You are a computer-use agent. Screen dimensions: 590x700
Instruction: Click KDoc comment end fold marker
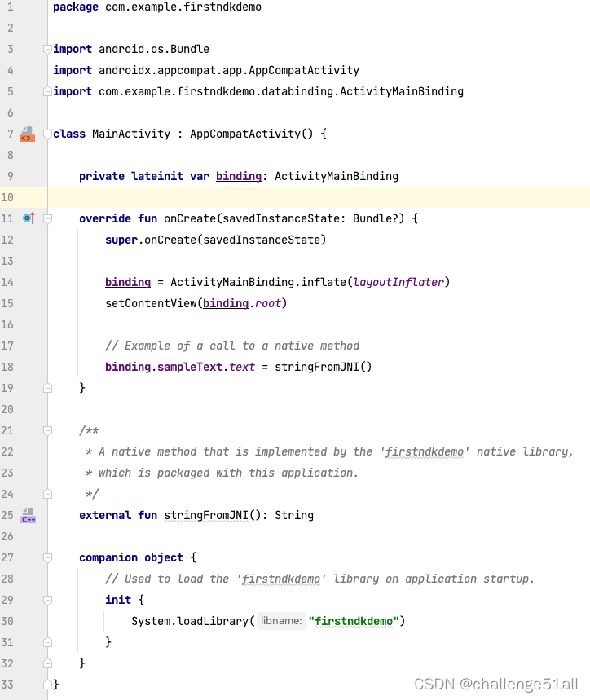[47, 494]
